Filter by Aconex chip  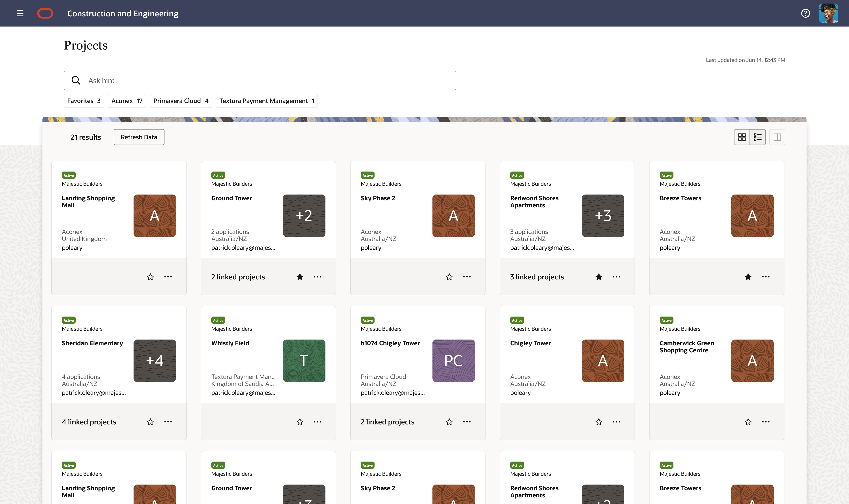[x=127, y=101]
